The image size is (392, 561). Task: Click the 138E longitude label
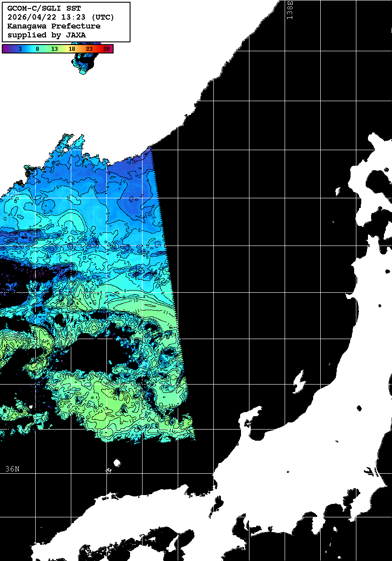[290, 10]
